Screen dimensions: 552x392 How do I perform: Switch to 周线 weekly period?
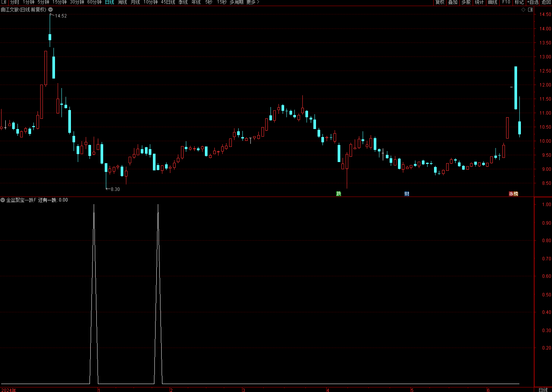[122, 2]
